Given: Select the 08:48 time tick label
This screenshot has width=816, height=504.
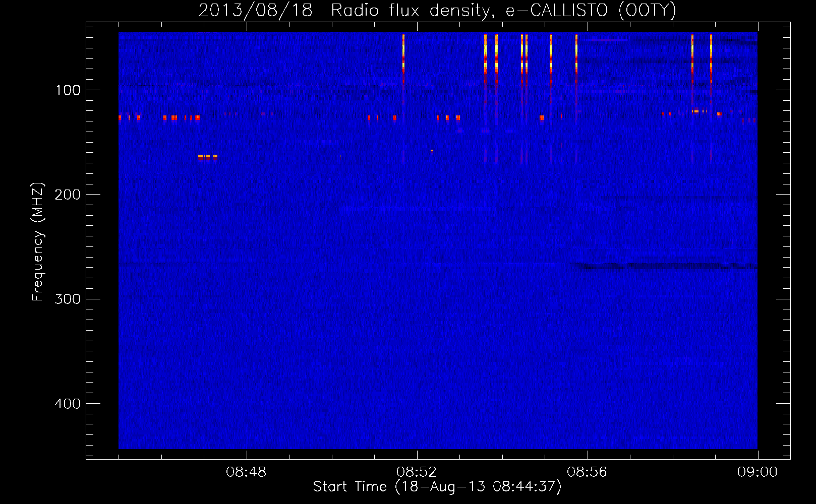Looking at the screenshot, I should [x=246, y=472].
